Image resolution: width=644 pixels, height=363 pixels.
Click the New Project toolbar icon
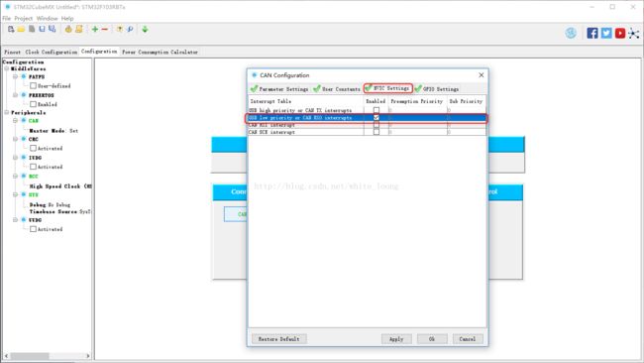(11, 29)
